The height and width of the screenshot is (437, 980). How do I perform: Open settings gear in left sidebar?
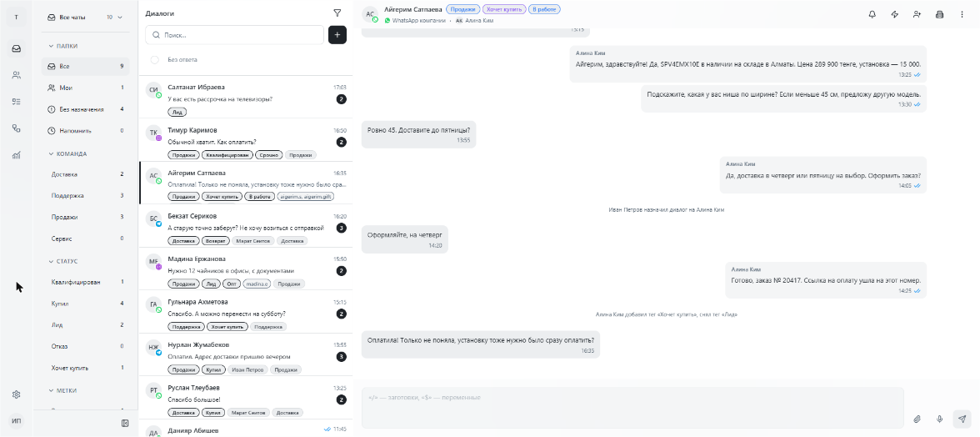coord(17,394)
